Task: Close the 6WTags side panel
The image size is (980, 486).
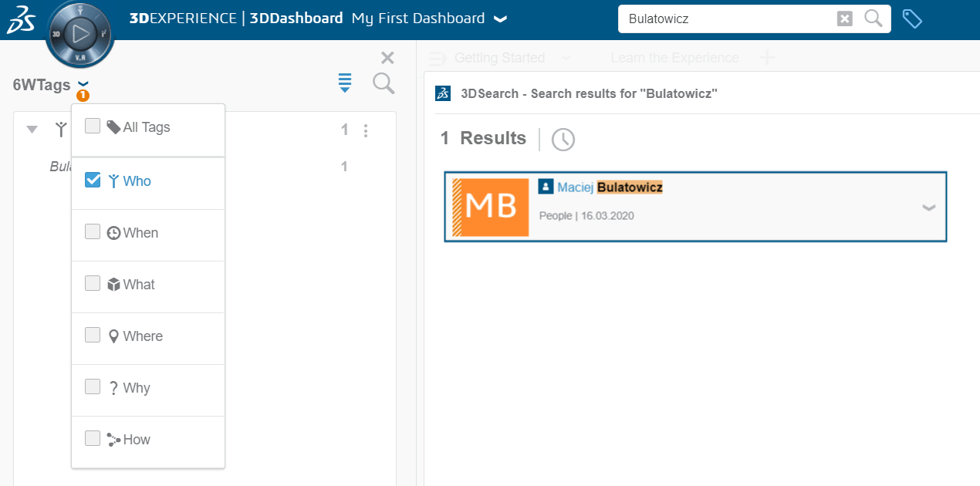Action: pyautogui.click(x=387, y=58)
